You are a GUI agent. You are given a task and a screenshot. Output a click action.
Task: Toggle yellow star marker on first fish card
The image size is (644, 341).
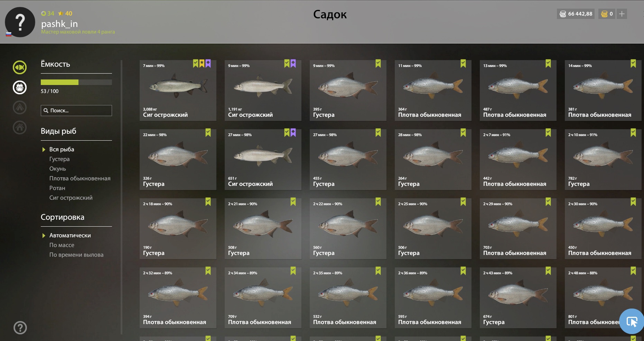202,63
